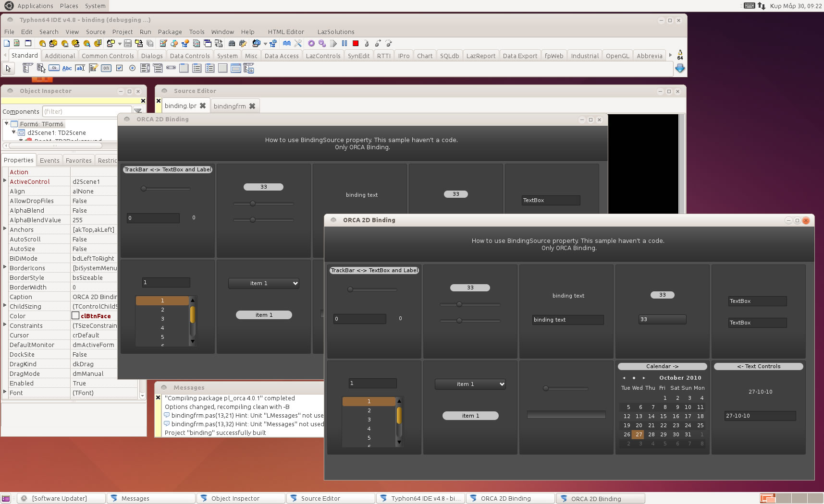Click Components filter field
824x504 pixels.
[87, 111]
